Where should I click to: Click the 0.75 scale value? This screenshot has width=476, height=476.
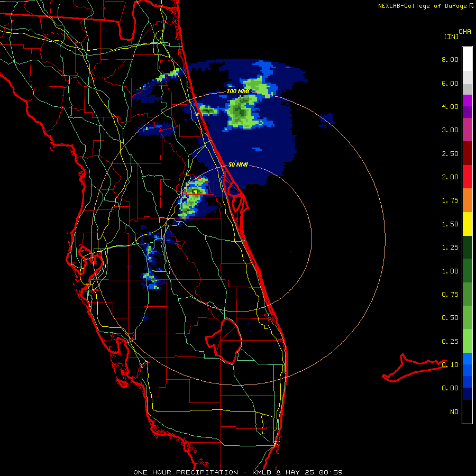pos(450,295)
